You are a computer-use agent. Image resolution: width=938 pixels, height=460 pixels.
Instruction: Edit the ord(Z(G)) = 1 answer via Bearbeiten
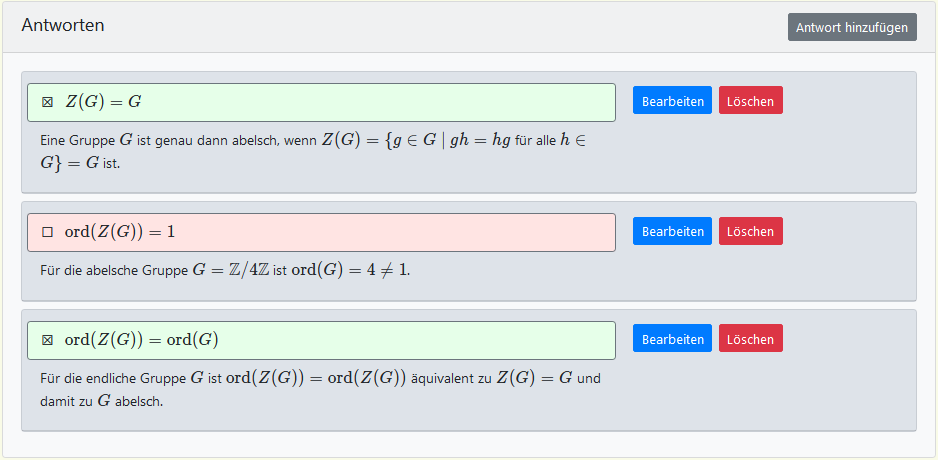[x=672, y=231]
